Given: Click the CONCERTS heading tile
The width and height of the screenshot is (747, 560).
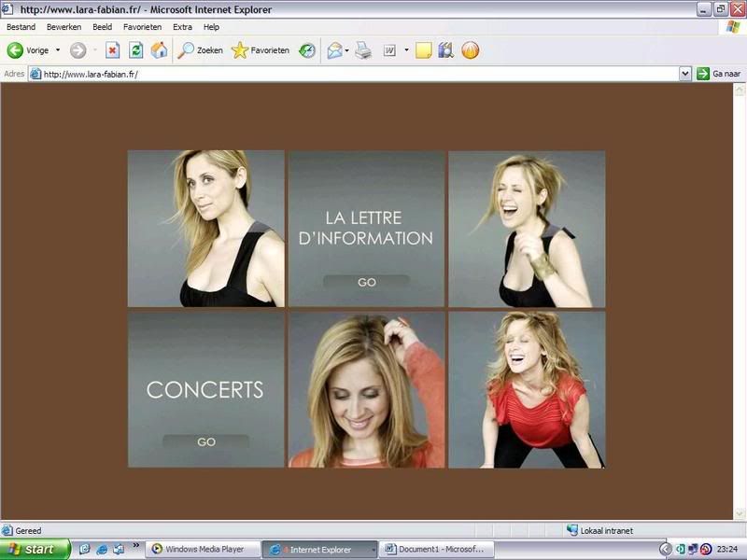Looking at the screenshot, I should [x=204, y=389].
